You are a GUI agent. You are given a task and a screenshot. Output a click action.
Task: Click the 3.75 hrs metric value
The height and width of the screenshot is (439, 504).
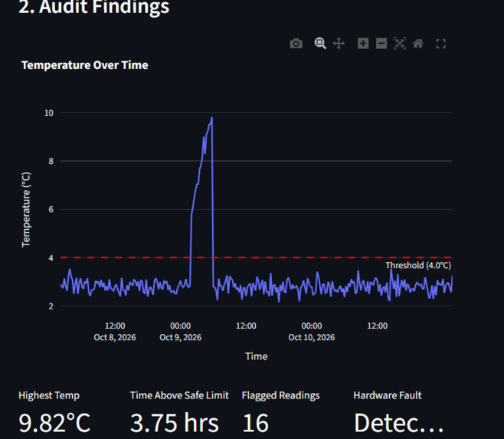coord(174,423)
